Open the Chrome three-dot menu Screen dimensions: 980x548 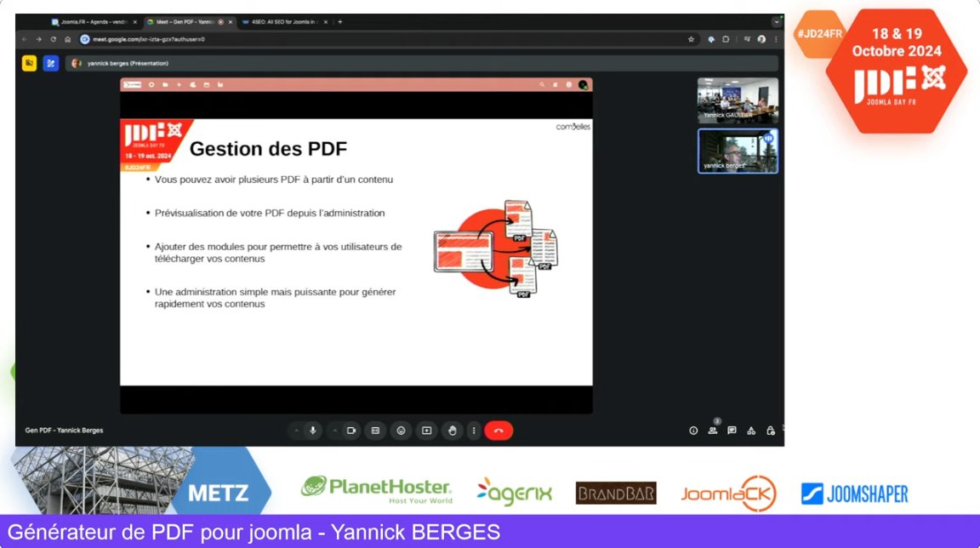coord(776,39)
